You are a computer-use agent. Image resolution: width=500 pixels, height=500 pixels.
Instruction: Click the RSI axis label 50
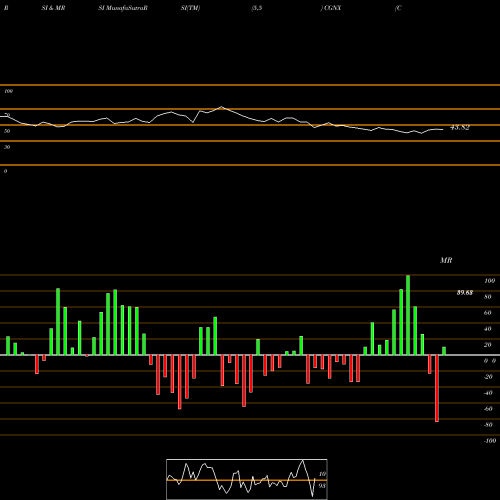7,131
